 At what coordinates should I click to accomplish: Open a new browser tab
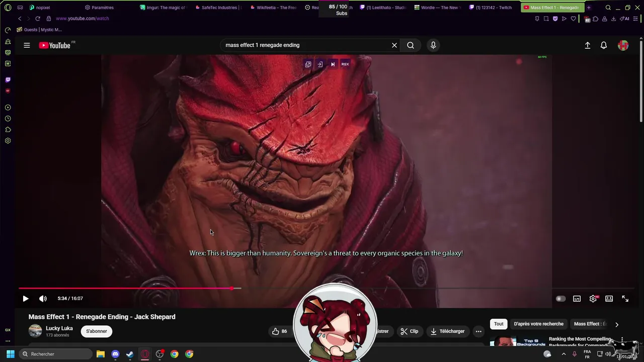(x=589, y=8)
